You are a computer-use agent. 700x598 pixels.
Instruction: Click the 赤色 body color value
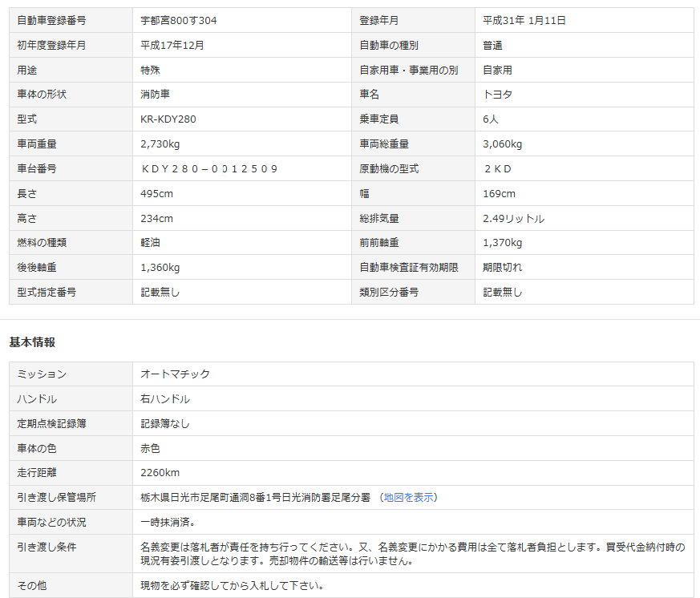150,448
